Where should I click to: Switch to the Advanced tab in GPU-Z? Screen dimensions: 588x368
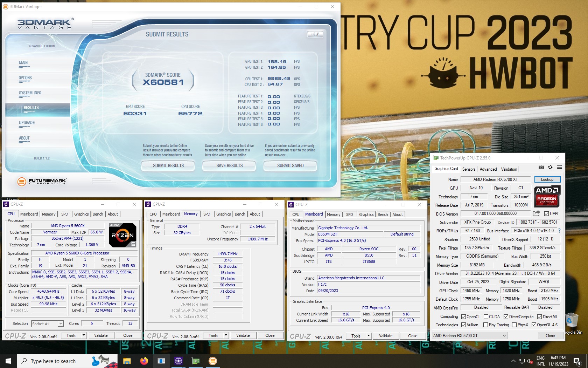488,169
